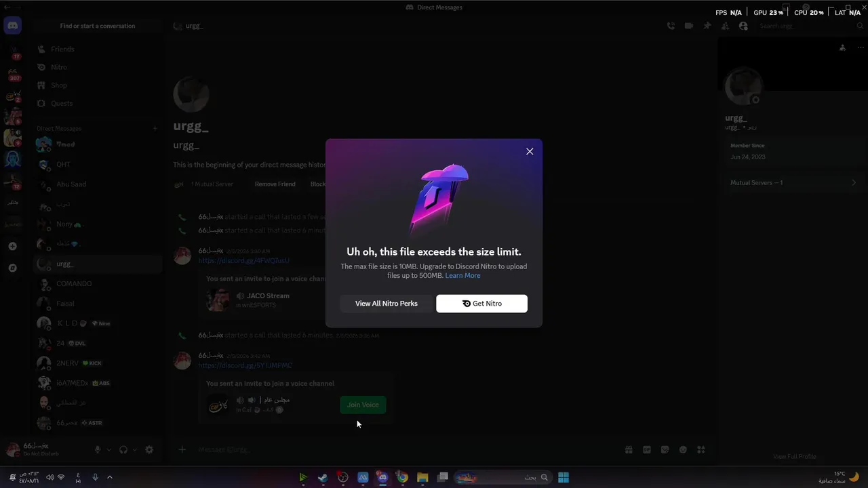Click the taskbar volume icon
The image size is (868, 488).
click(x=50, y=477)
